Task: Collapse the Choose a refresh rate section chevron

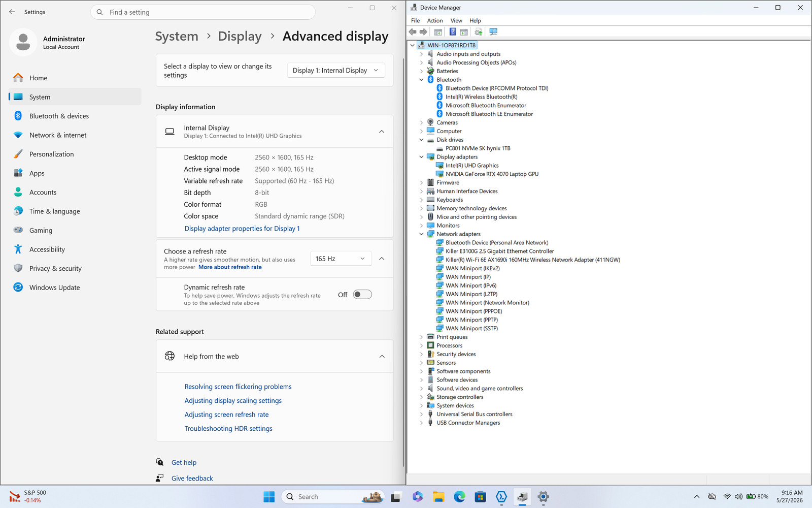Action: point(382,259)
